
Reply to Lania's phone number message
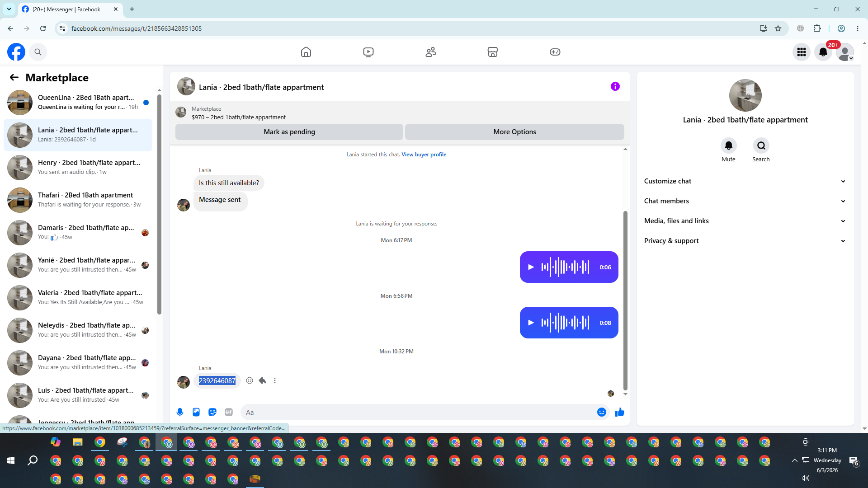click(262, 380)
